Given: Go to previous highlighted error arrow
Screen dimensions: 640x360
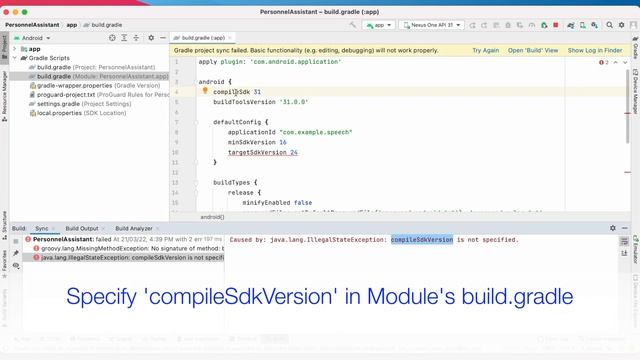Looking at the screenshot, I should coord(616,62).
